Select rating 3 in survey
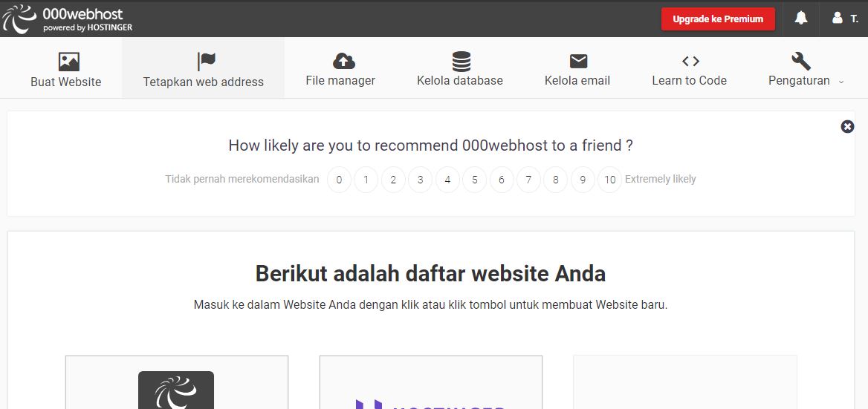The width and height of the screenshot is (868, 409). coord(420,180)
